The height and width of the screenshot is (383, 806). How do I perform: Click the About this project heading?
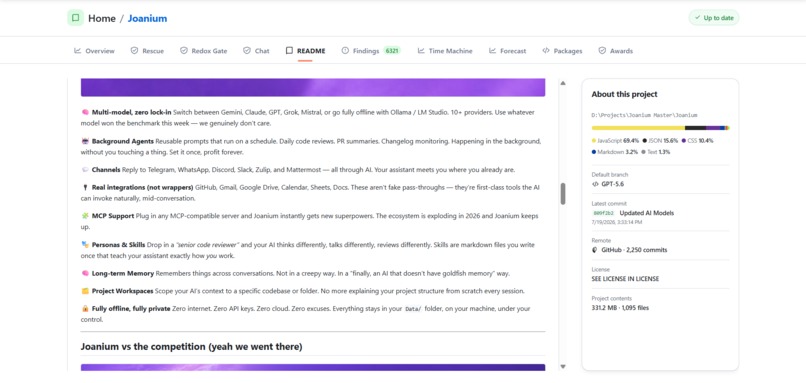click(x=624, y=94)
